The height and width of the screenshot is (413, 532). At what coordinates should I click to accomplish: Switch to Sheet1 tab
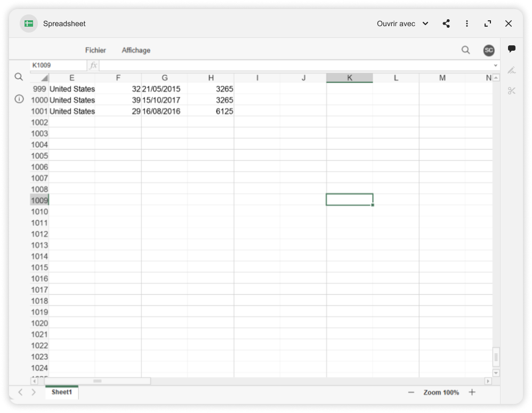click(62, 392)
